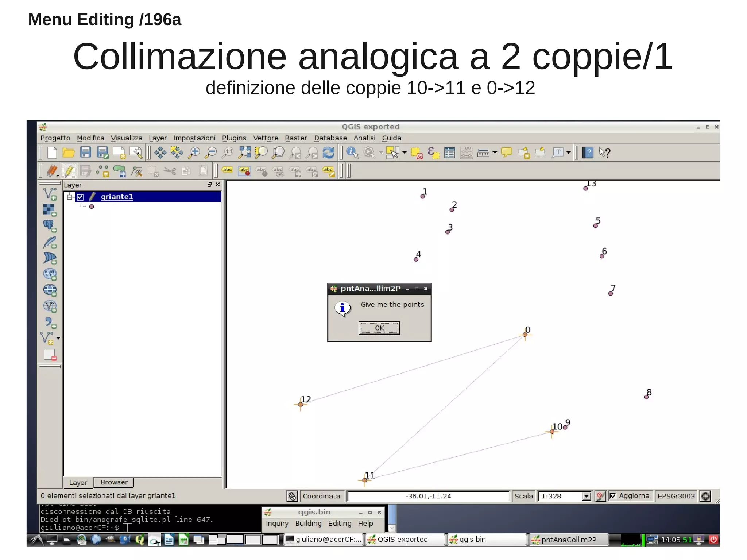Screen dimensions: 747x560
Task: Open the Vettore menu
Action: [266, 138]
